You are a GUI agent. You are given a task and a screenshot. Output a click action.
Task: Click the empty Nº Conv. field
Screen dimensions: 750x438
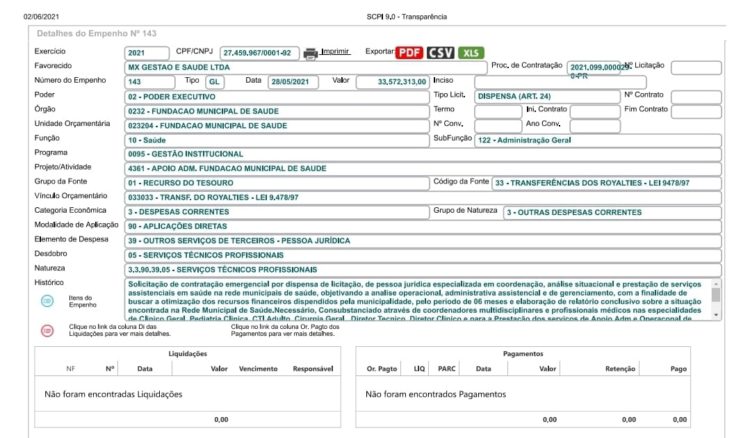498,126
